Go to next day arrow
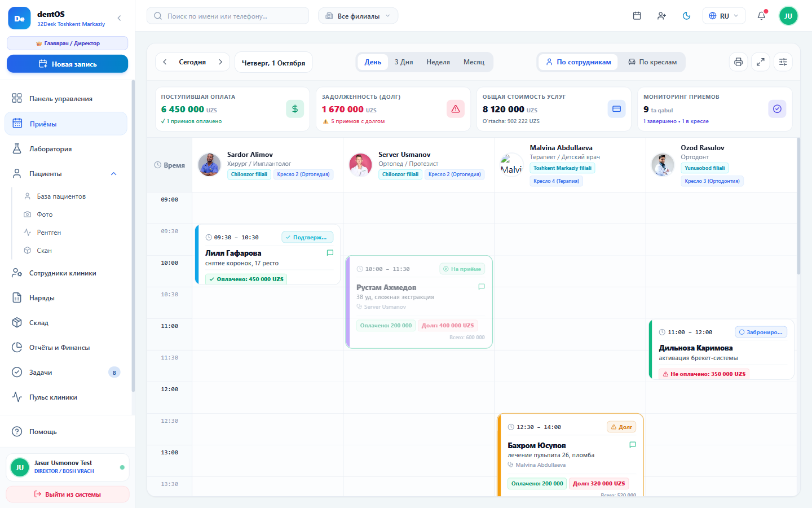This screenshot has height=508, width=812. click(220, 62)
